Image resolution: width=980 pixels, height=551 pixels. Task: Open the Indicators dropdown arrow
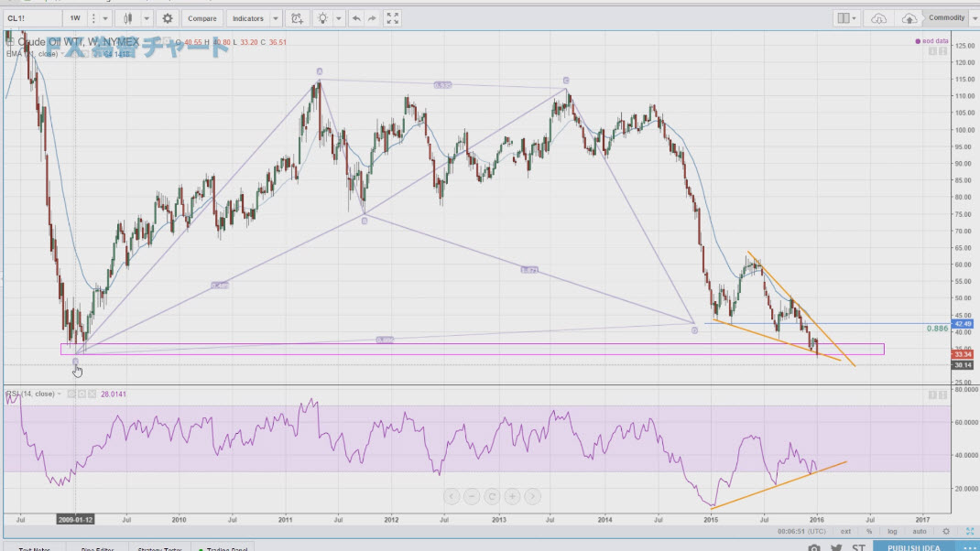point(276,18)
